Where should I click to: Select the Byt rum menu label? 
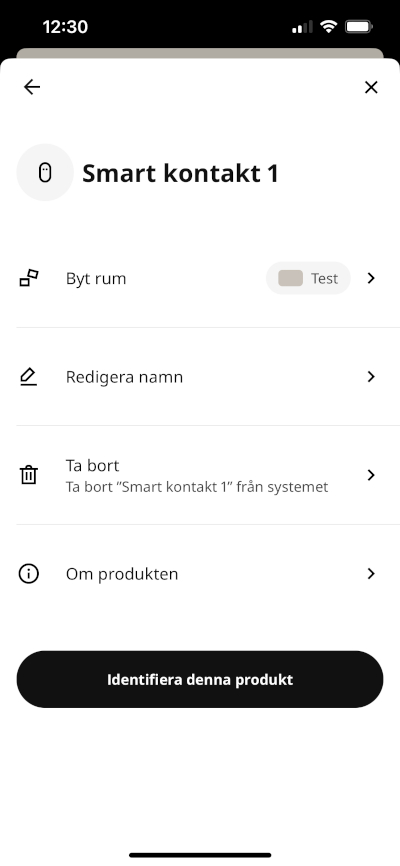tap(96, 278)
